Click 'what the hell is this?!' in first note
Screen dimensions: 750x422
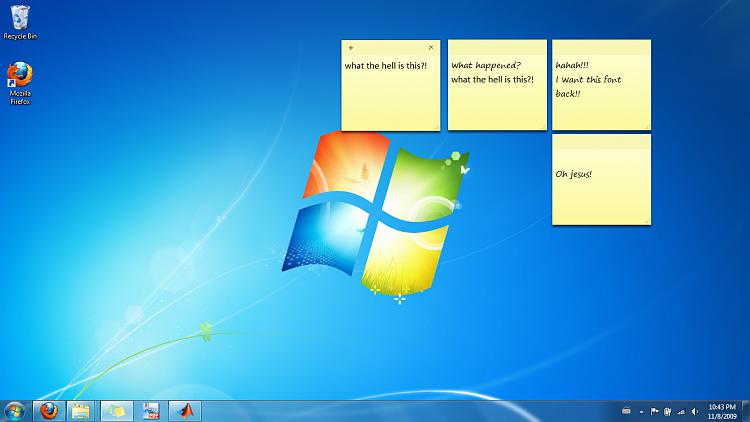tap(386, 66)
